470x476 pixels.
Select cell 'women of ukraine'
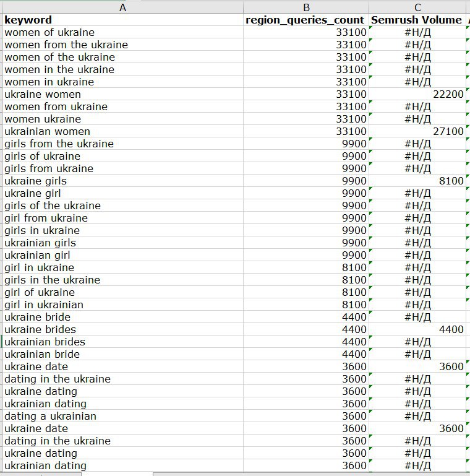[x=122, y=32]
